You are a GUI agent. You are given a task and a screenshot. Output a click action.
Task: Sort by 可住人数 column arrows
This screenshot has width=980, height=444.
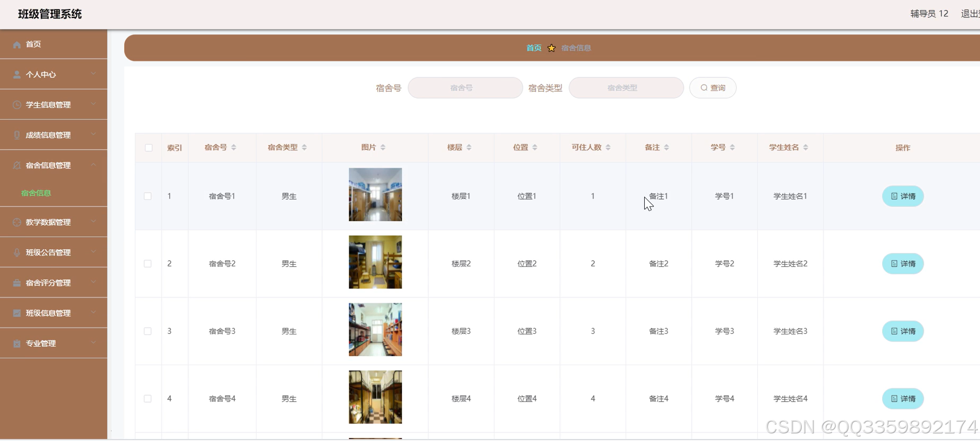pyautogui.click(x=608, y=147)
